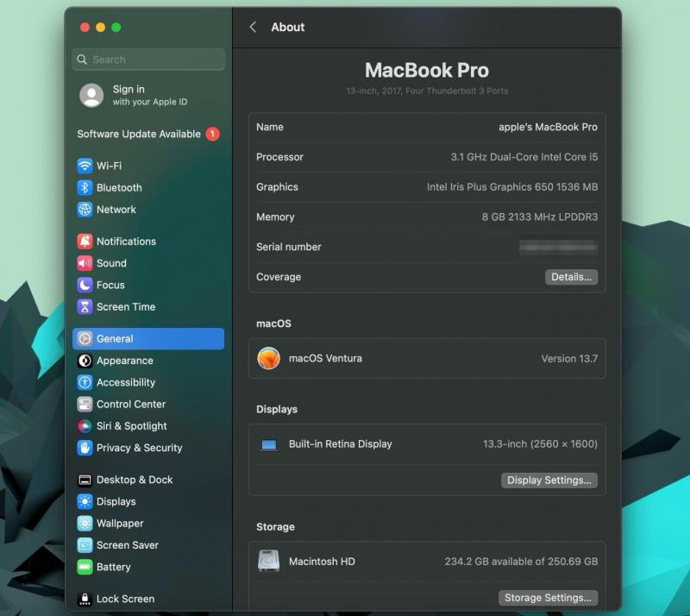Open Storage Settings button

pos(548,598)
